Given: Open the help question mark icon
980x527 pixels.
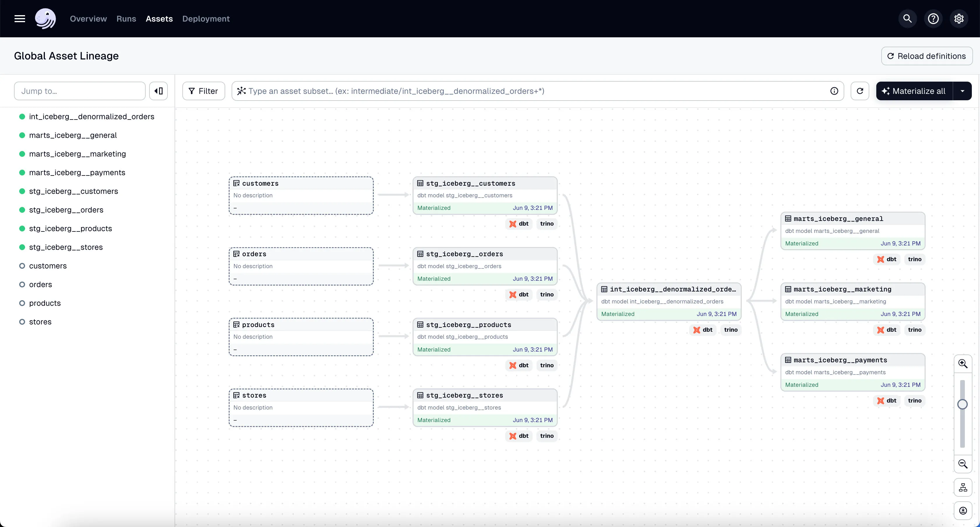Looking at the screenshot, I should point(933,19).
